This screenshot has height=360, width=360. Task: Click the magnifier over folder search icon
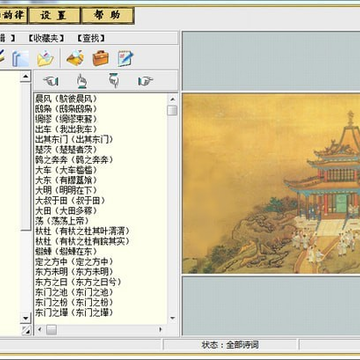(75, 58)
